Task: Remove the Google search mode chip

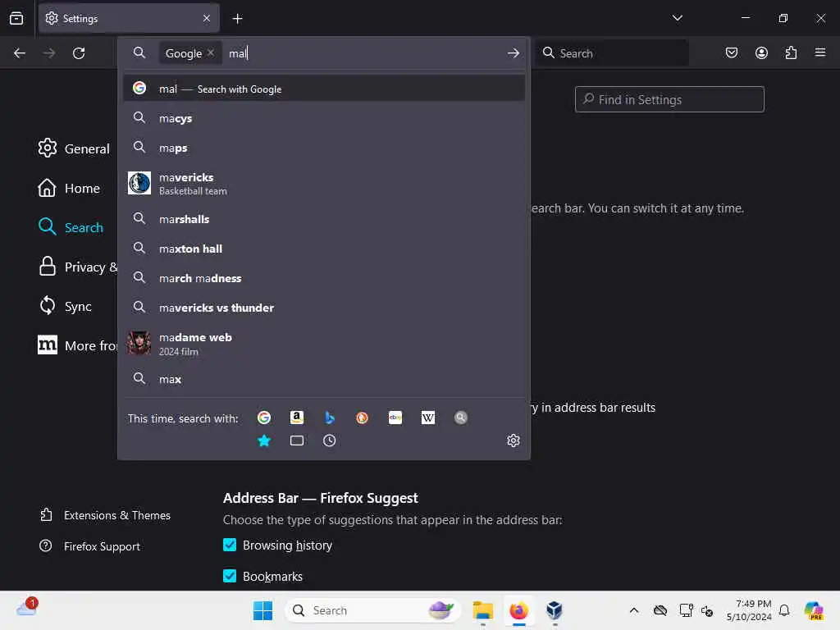Action: (211, 53)
